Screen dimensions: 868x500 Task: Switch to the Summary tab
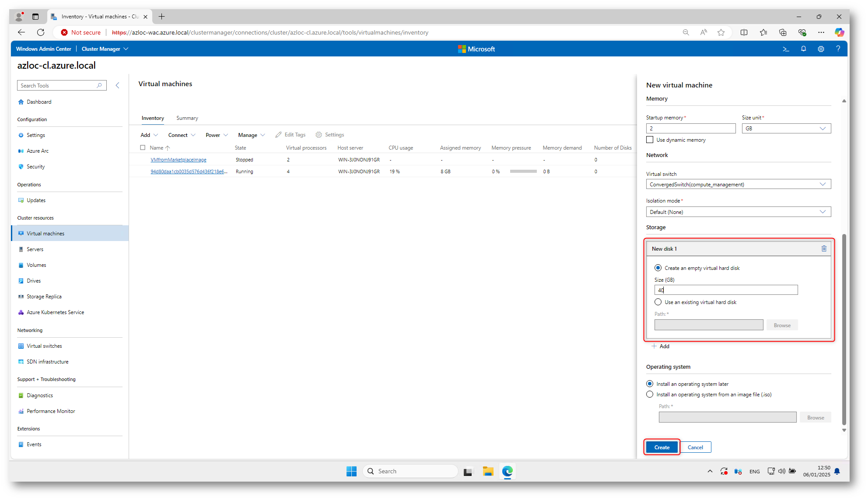(x=187, y=118)
